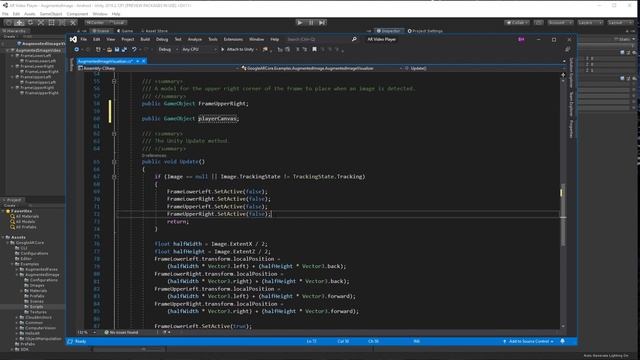Open Unity Account dropdown
Image resolution: width=640 pixels, height=360 pixels.
coord(560,22)
